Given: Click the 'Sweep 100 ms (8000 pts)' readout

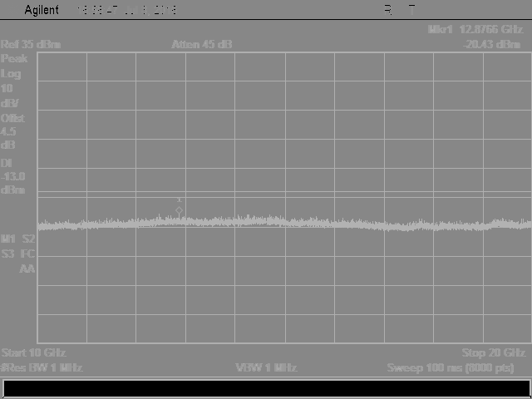Looking at the screenshot, I should (x=451, y=367).
